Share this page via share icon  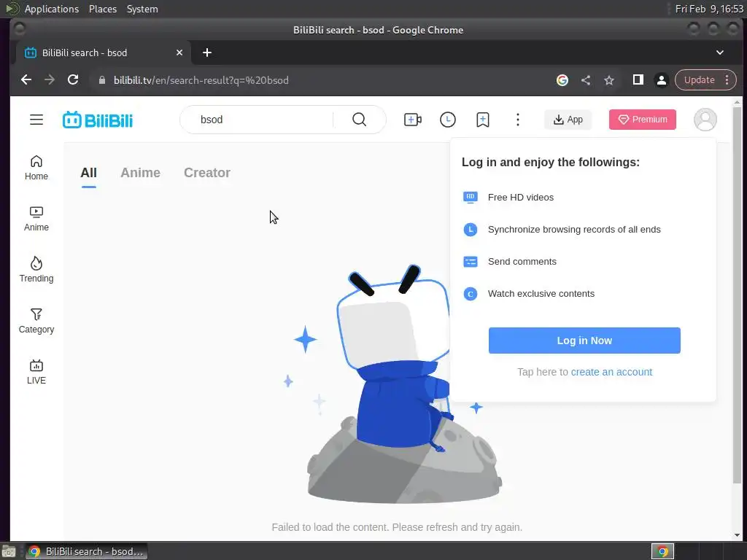click(586, 80)
